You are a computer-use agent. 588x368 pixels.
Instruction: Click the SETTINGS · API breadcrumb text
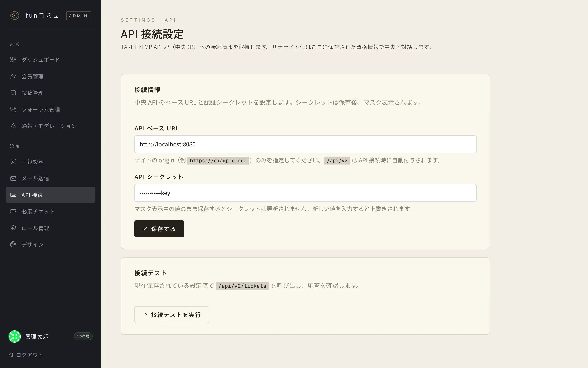point(148,20)
